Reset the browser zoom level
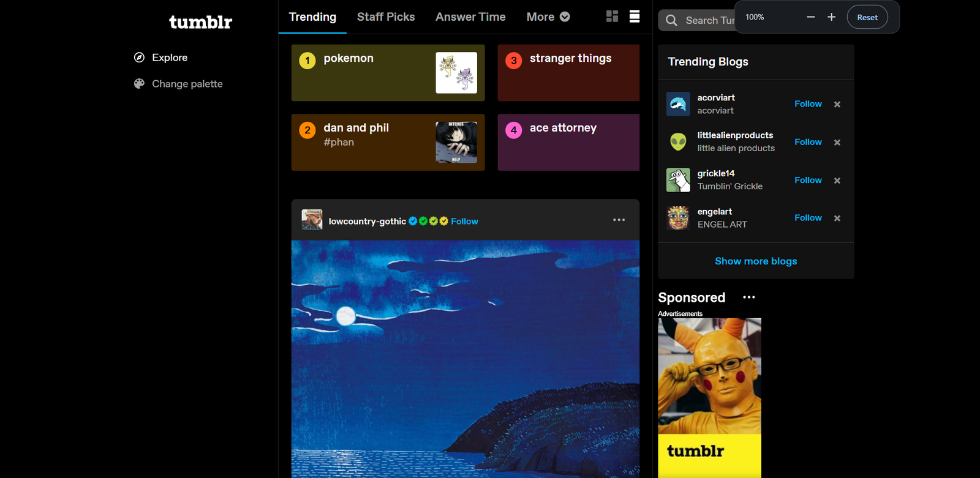 pyautogui.click(x=867, y=17)
